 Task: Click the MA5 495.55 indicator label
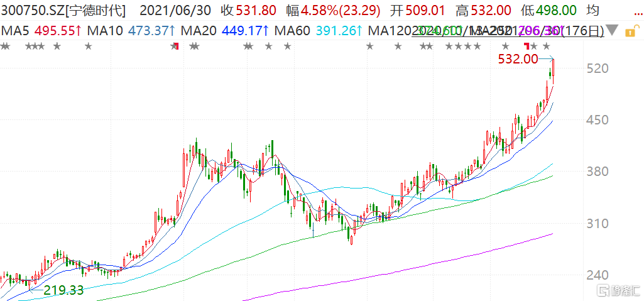(40, 30)
